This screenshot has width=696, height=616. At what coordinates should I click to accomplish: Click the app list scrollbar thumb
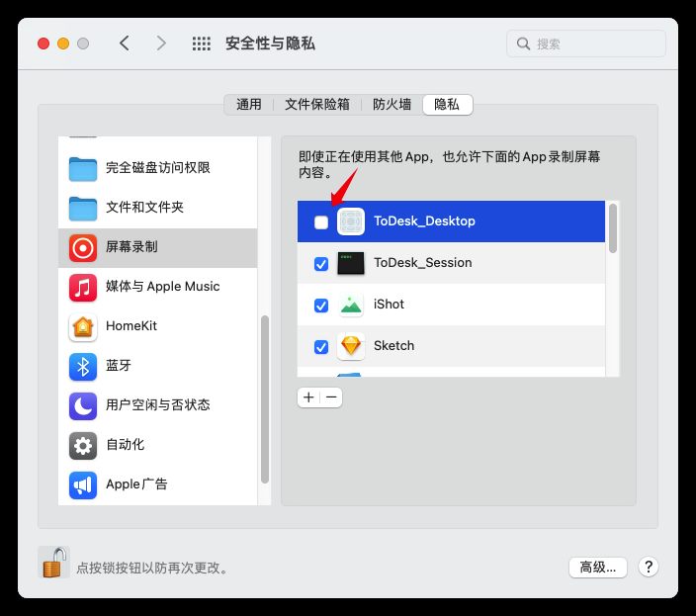click(x=613, y=228)
